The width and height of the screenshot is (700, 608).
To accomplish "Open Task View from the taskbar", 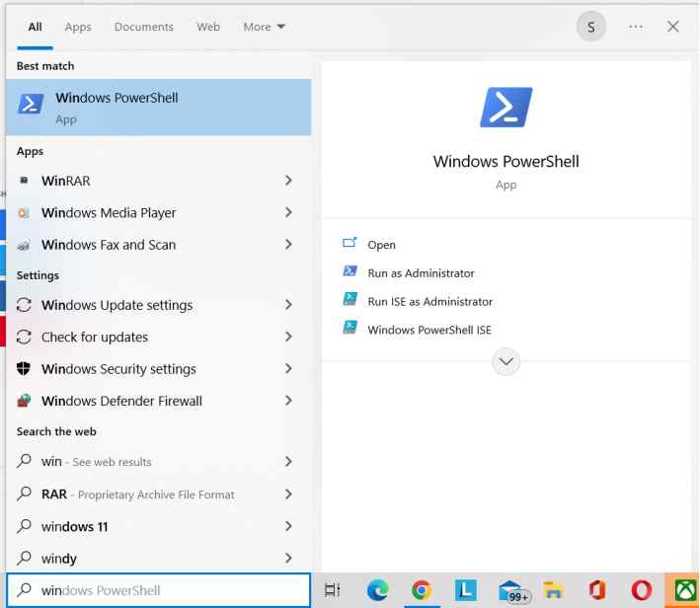I will 332,590.
